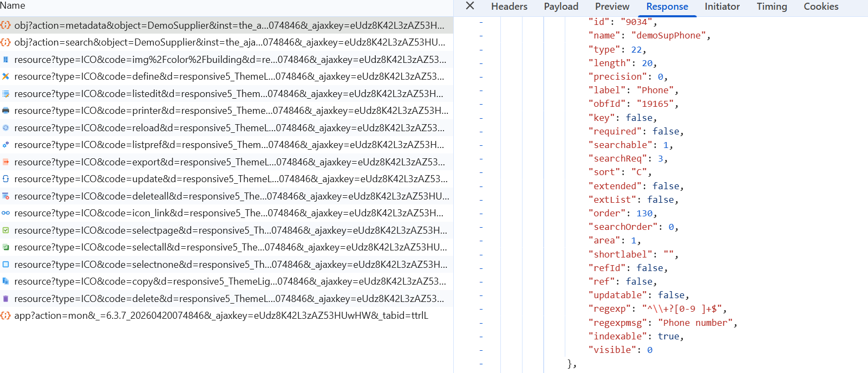The image size is (868, 373).
Task: Select the obj?action=search DemoSupplier request
Action: (x=230, y=42)
